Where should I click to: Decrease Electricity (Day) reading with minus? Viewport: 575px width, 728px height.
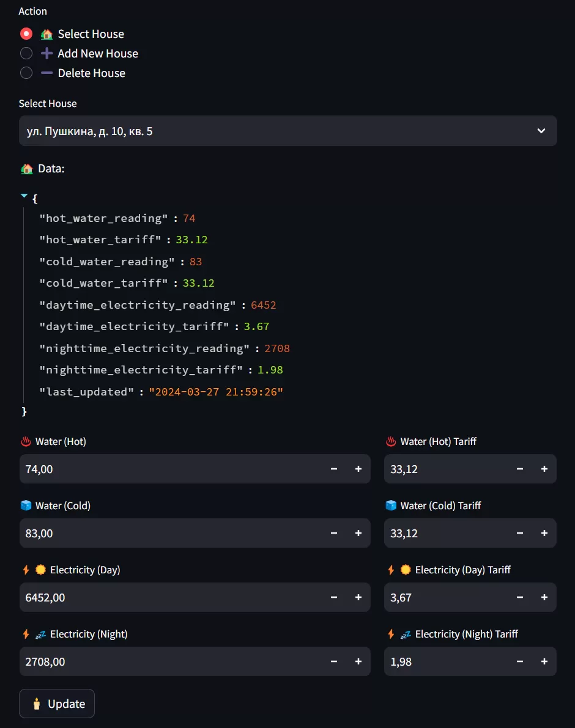point(334,597)
